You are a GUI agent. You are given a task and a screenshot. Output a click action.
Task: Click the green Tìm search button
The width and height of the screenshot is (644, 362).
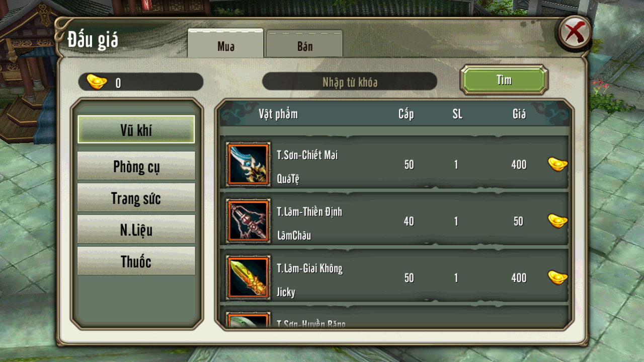coord(504,80)
